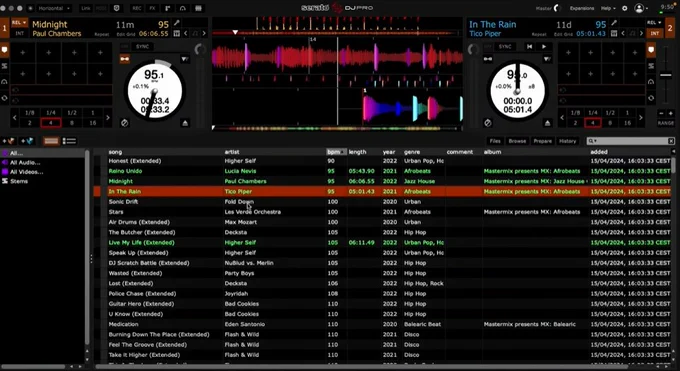Click the library search field
This screenshot has width=680, height=371.
(630, 141)
